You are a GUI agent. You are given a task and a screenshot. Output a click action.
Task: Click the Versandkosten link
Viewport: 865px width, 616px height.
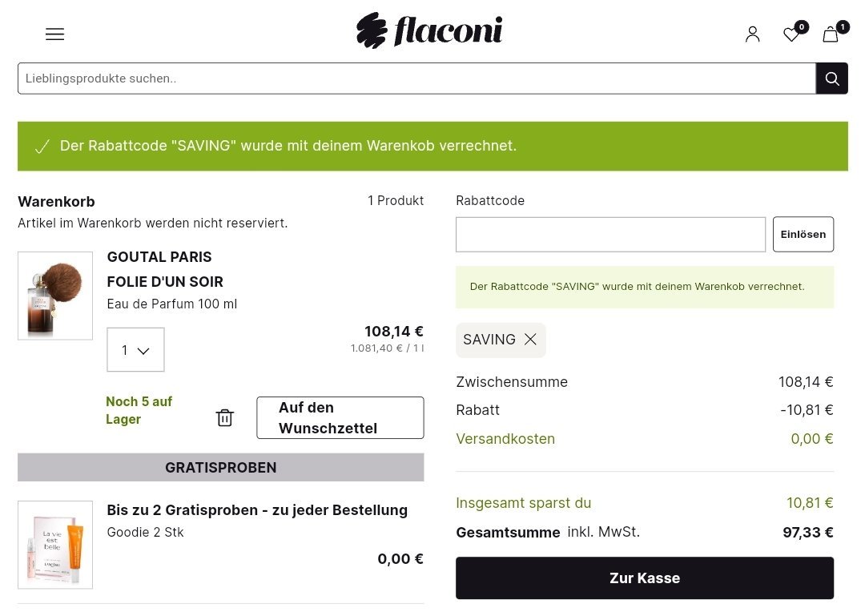pyautogui.click(x=505, y=439)
